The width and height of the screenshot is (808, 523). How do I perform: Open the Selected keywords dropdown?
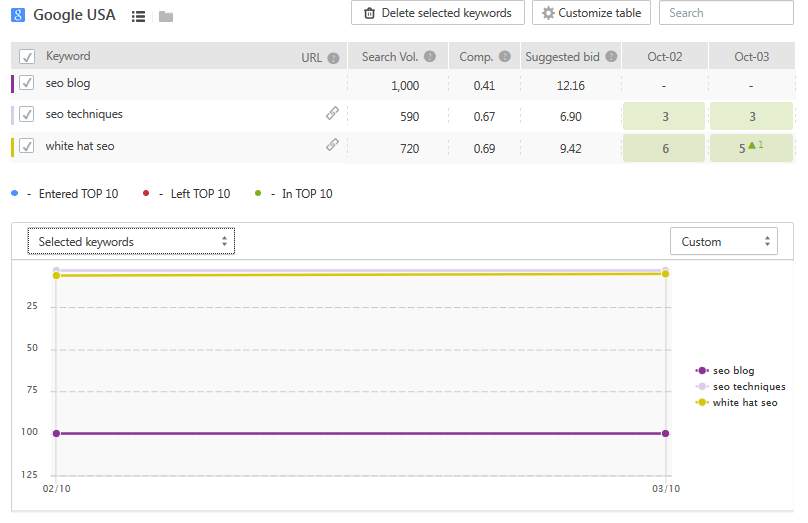point(131,241)
